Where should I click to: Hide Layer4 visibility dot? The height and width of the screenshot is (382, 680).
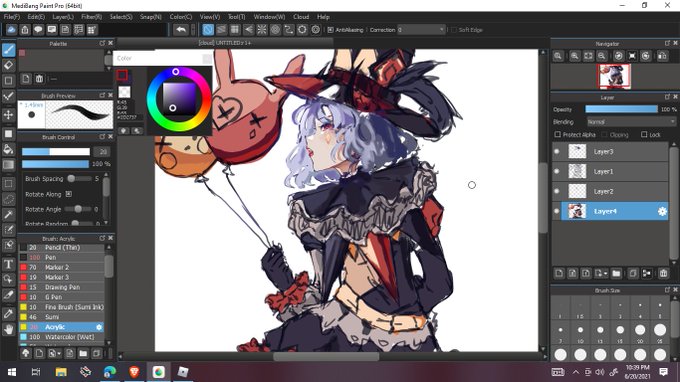(x=557, y=211)
